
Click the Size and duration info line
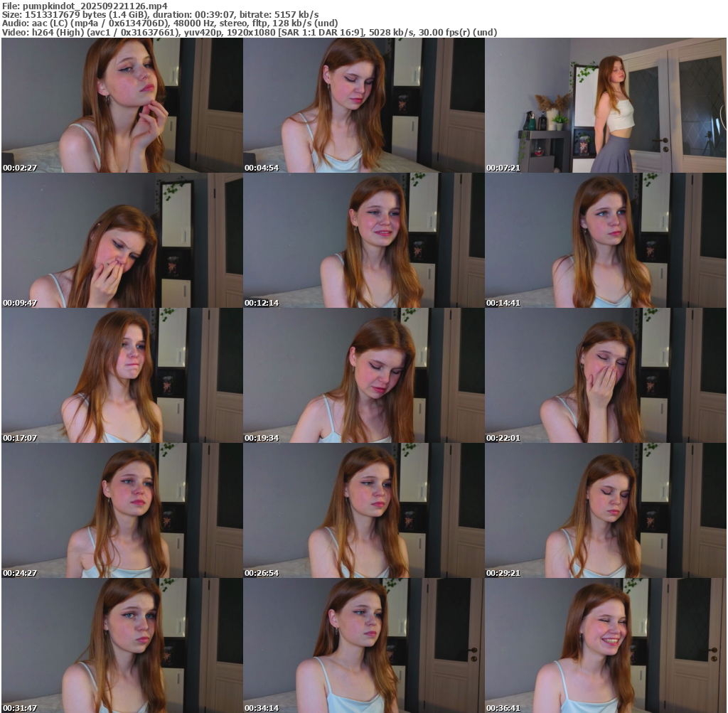pos(160,14)
